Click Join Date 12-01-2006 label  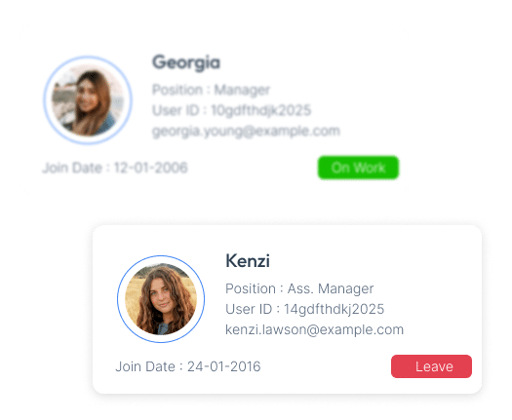coord(115,168)
